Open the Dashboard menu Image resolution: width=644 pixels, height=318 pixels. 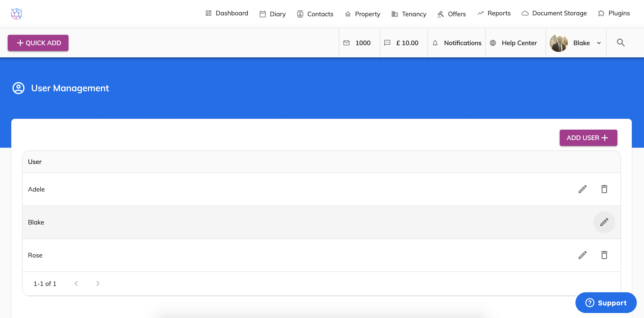227,13
